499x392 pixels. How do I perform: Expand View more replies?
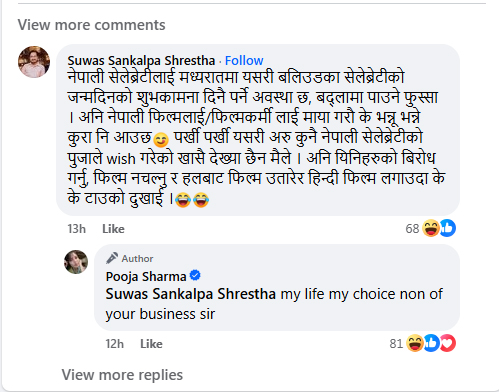pos(122,375)
